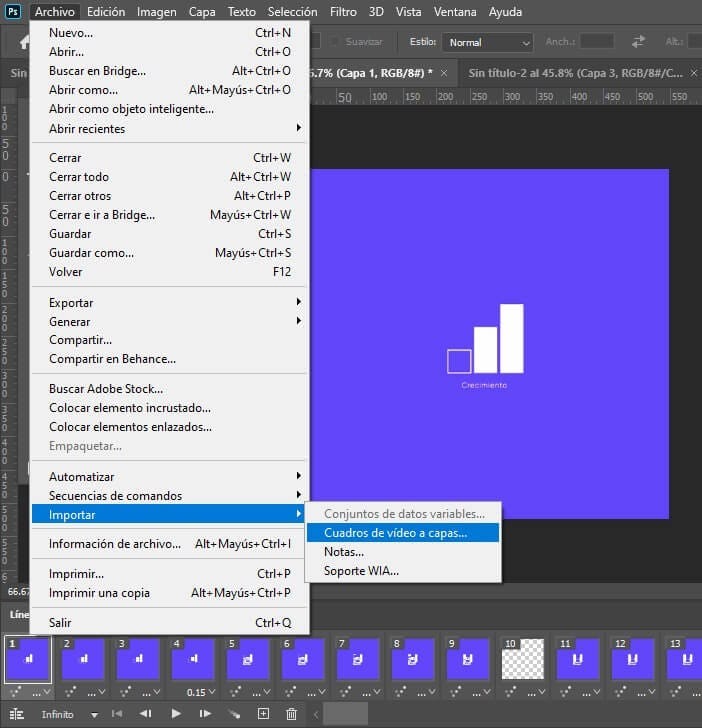Open the frame 7 delay dropdown
The width and height of the screenshot is (702, 728).
[x=371, y=692]
